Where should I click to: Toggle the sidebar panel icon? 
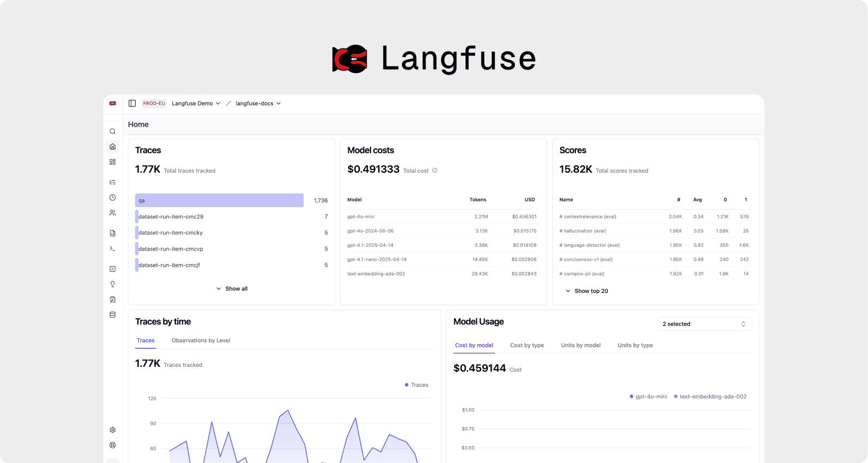tap(132, 103)
